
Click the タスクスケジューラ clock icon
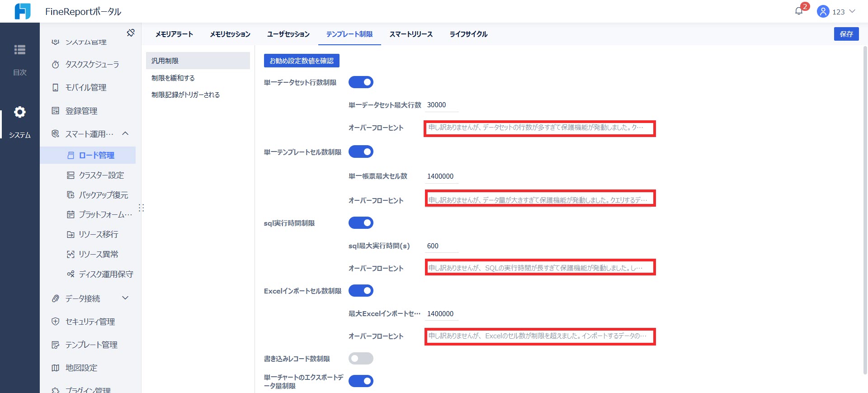55,65
